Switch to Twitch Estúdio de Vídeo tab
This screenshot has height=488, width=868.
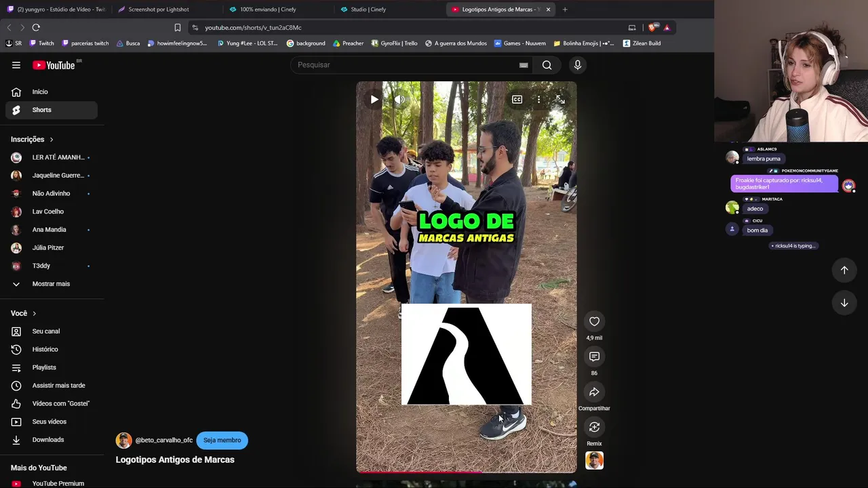(x=56, y=9)
